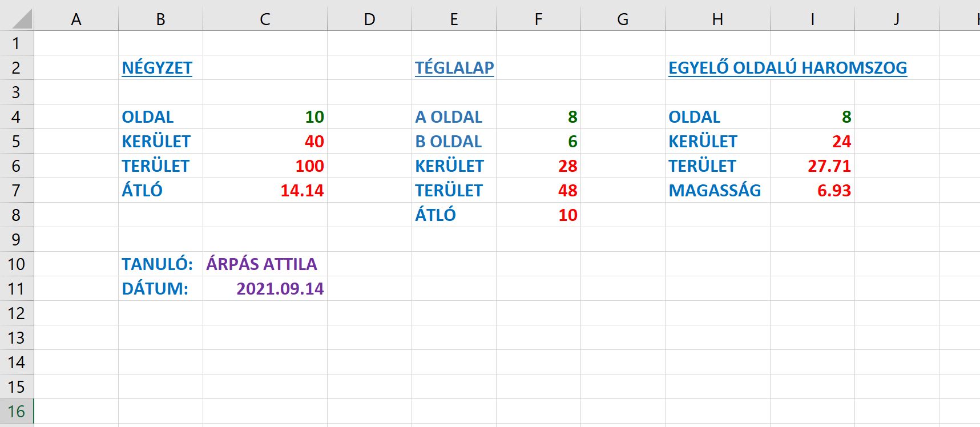Select the rectangle's KERÜLET value 28
The image size is (980, 427).
567,166
